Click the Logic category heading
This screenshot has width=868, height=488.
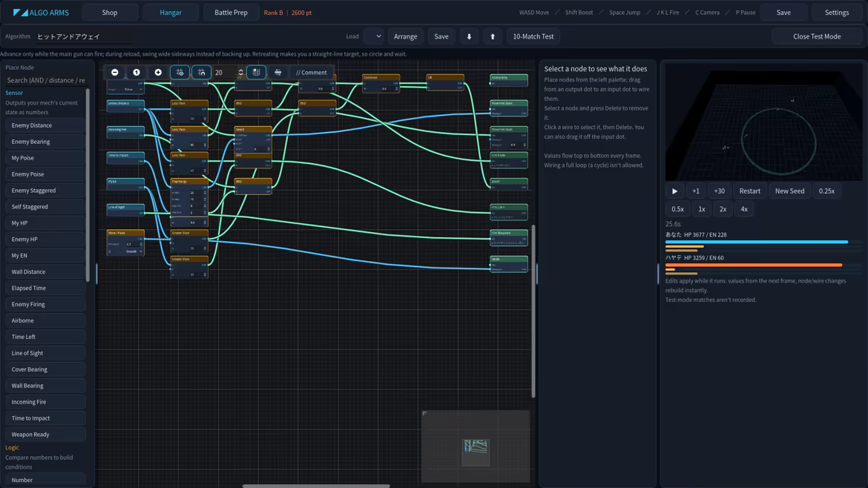click(12, 448)
